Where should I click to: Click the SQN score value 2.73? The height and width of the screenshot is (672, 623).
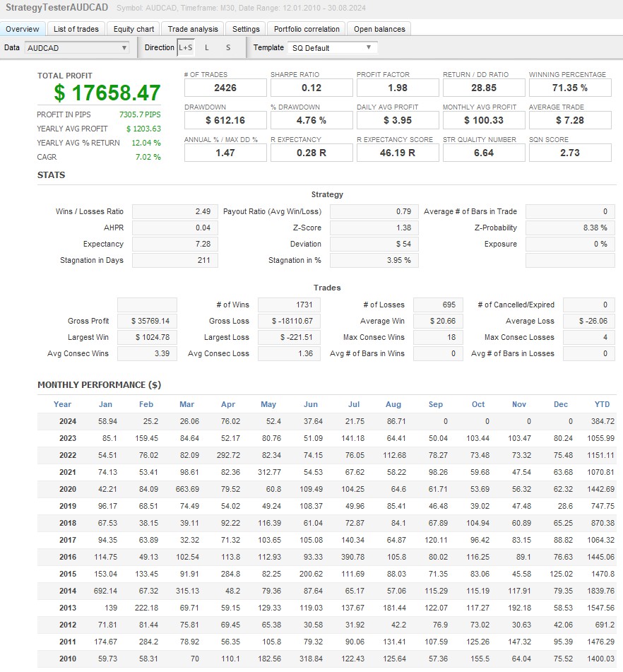click(570, 153)
